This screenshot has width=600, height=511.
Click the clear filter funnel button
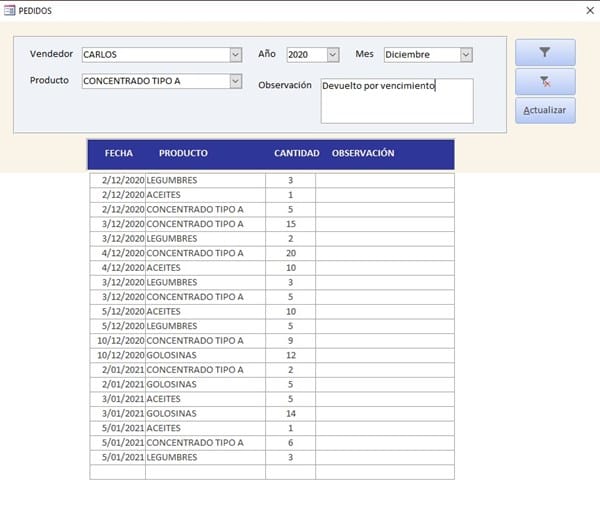pyautogui.click(x=545, y=81)
